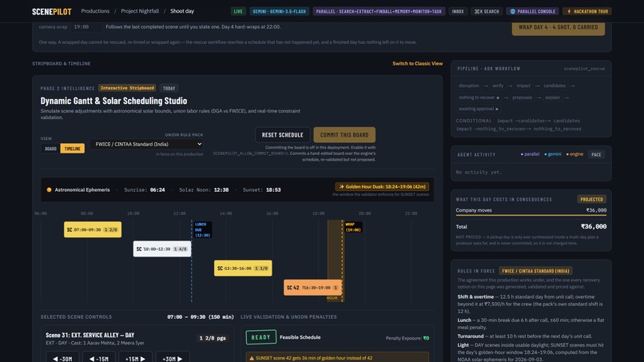The width and height of the screenshot is (644, 362).
Task: Click the 'impact' pipeline step
Action: click(523, 86)
